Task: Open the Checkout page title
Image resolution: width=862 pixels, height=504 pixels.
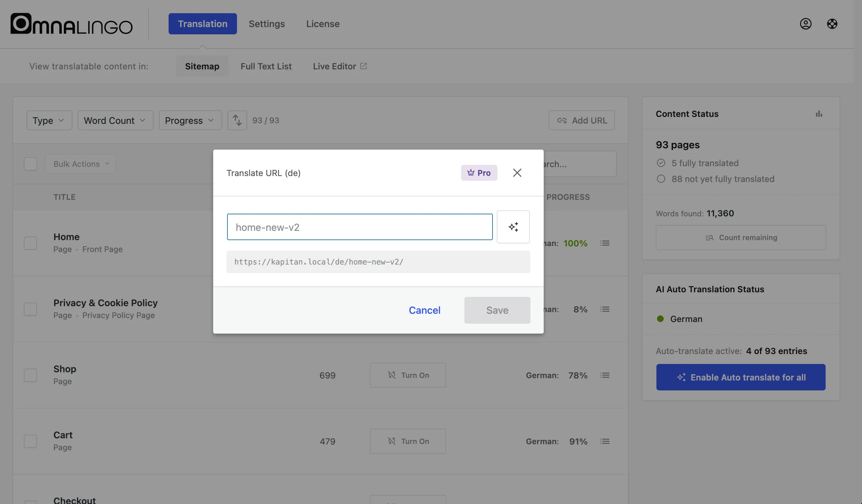Action: [x=74, y=500]
